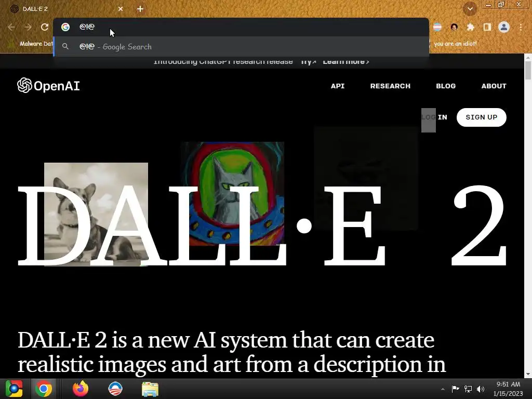532x399 pixels.
Task: Click the OpenAI logo
Action: 48,86
